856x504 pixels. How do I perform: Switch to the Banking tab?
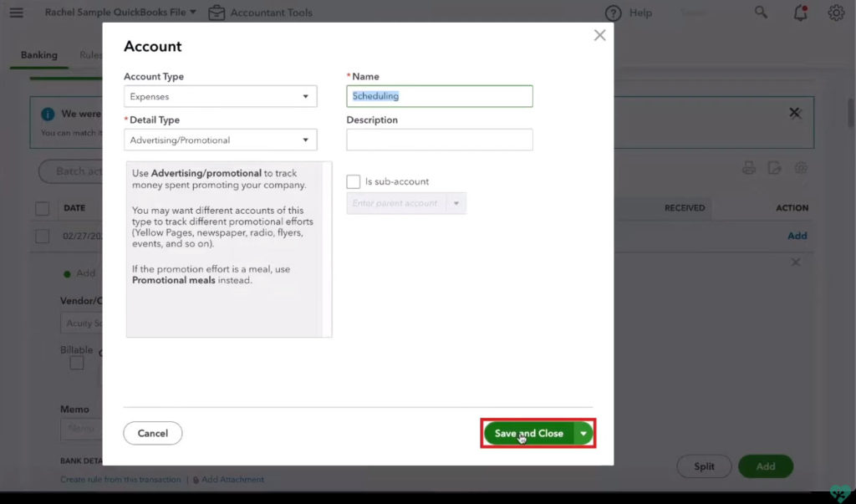(39, 55)
